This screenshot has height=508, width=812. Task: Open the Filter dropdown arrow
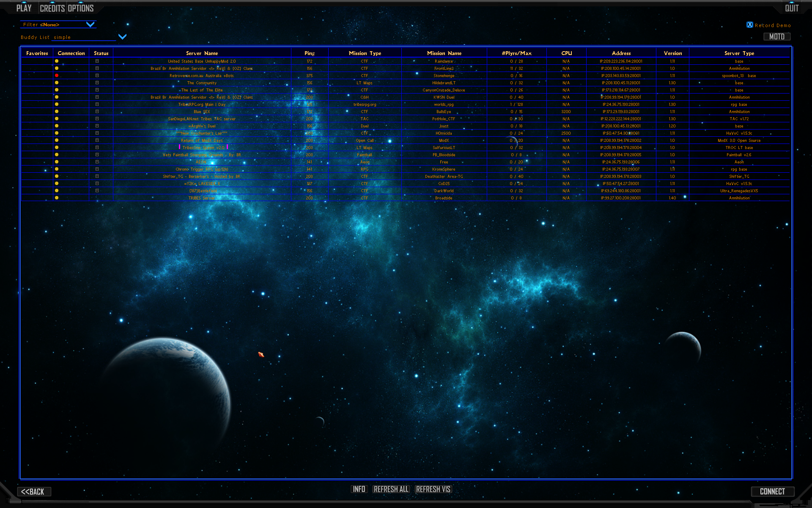tap(90, 25)
